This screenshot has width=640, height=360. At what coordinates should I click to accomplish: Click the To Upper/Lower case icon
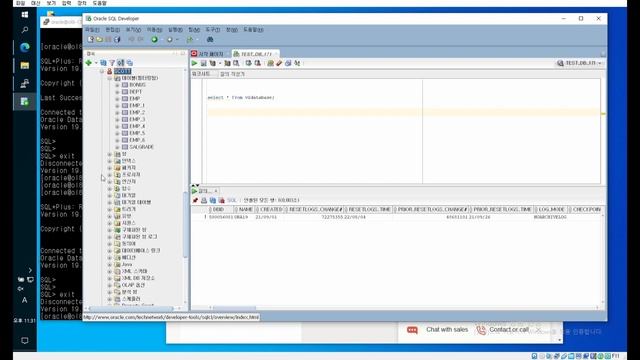[x=297, y=63]
